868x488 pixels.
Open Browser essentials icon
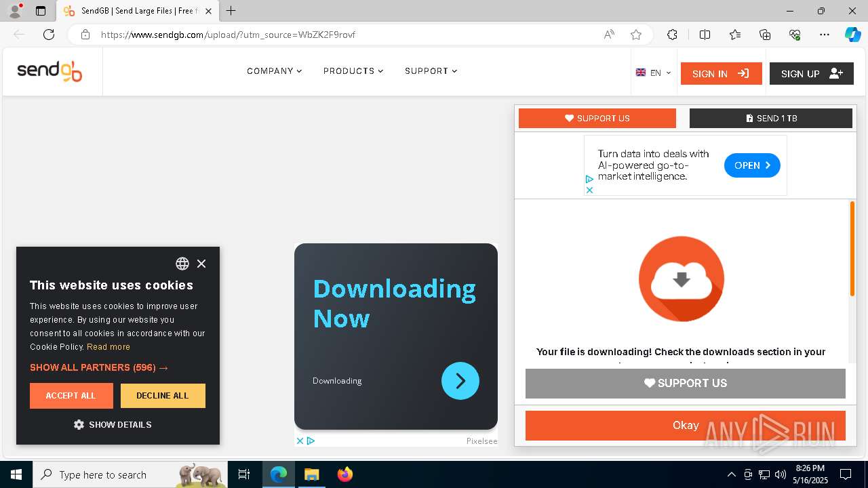click(795, 35)
